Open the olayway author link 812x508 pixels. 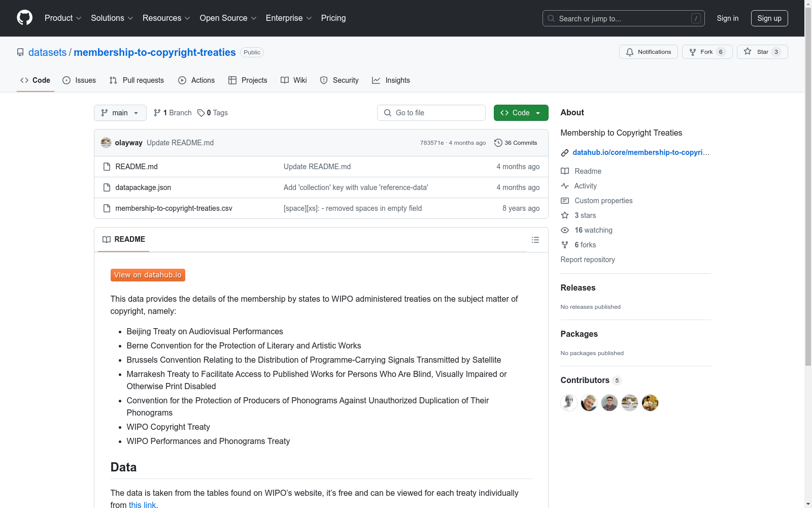(129, 143)
